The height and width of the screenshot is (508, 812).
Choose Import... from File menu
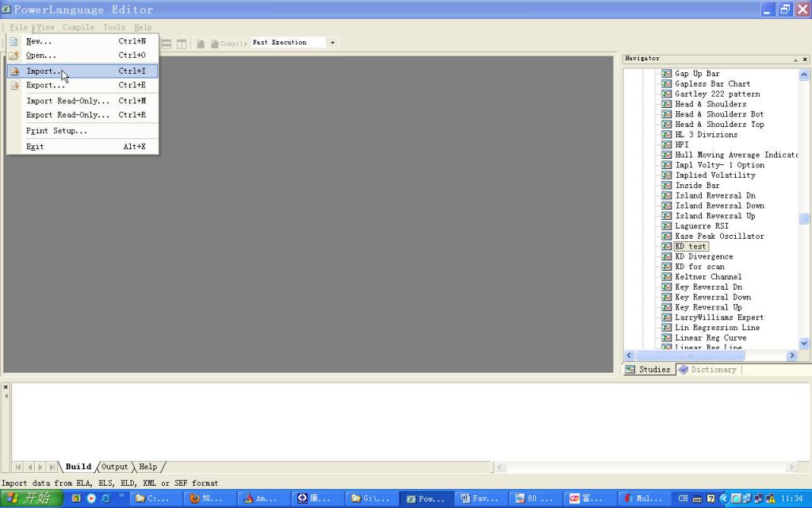(82, 71)
